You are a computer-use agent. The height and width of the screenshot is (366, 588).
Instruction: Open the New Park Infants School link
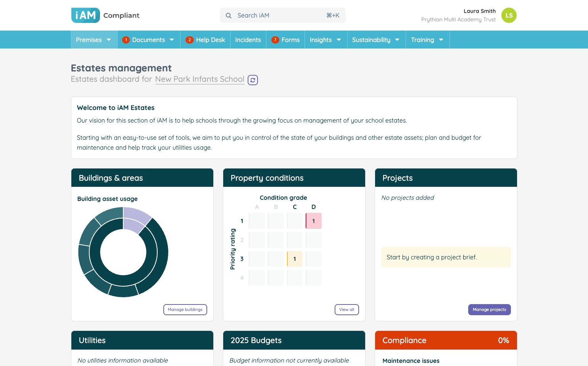coord(200,79)
